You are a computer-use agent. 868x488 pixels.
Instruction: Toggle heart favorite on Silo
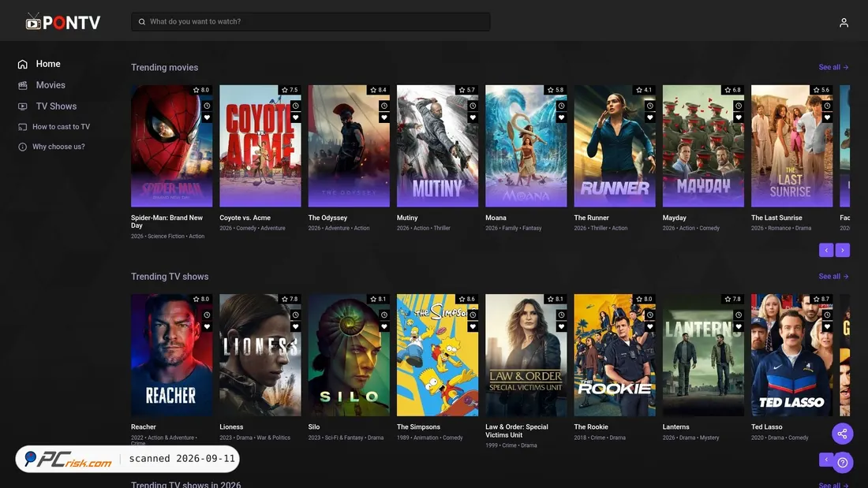coord(383,326)
